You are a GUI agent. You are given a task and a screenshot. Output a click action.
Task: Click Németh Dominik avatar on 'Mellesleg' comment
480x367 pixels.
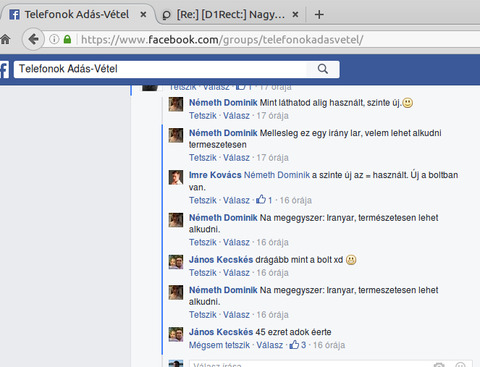pos(176,135)
